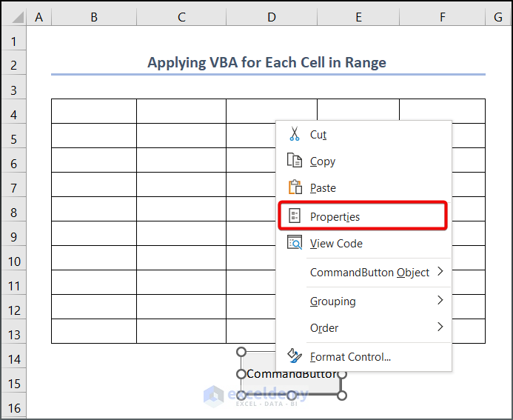Choose Properties from the context menu
The width and height of the screenshot is (513, 420).
coord(335,216)
